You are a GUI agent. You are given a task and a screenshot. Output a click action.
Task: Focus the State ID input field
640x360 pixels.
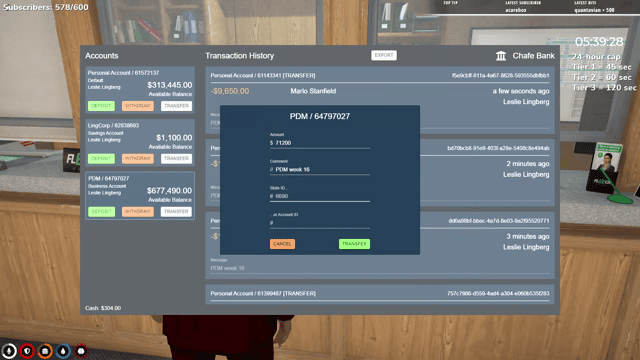coord(320,196)
